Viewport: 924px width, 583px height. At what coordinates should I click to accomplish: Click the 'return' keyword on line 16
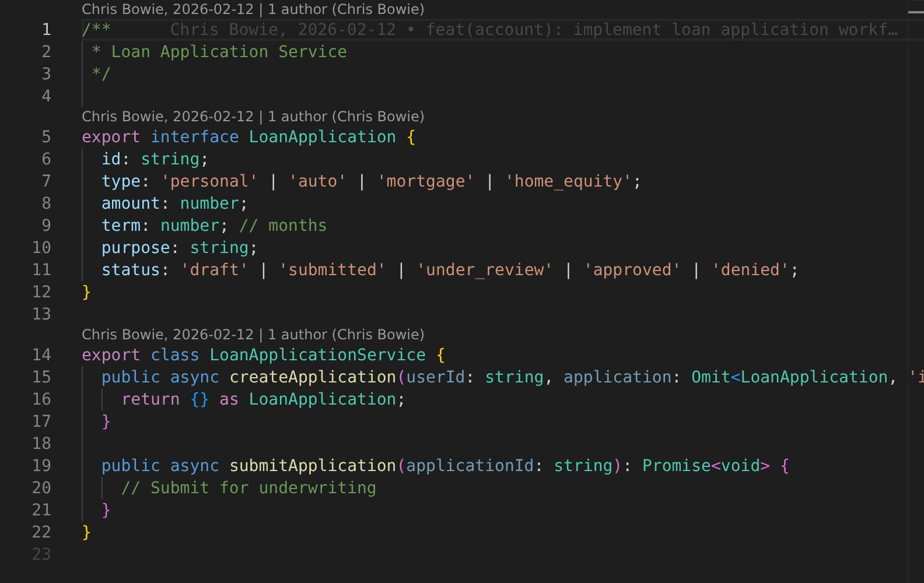pyautogui.click(x=150, y=399)
